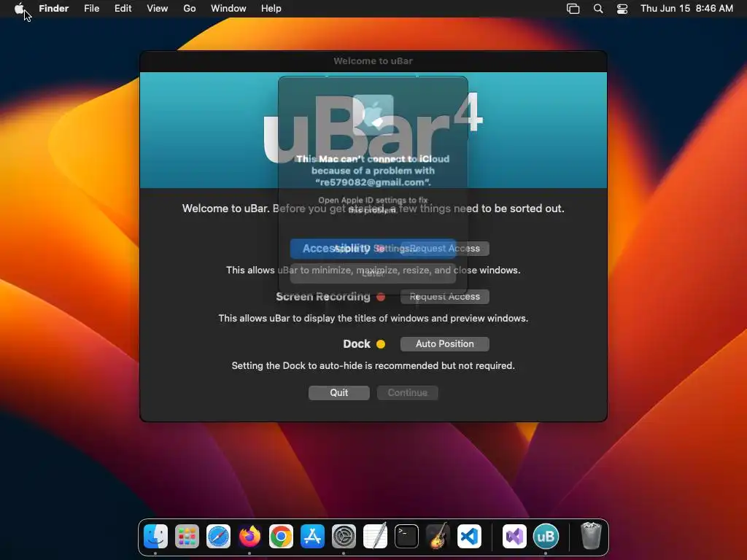Open Terminal from the Dock
Screen dimensions: 747x560
pyautogui.click(x=406, y=537)
